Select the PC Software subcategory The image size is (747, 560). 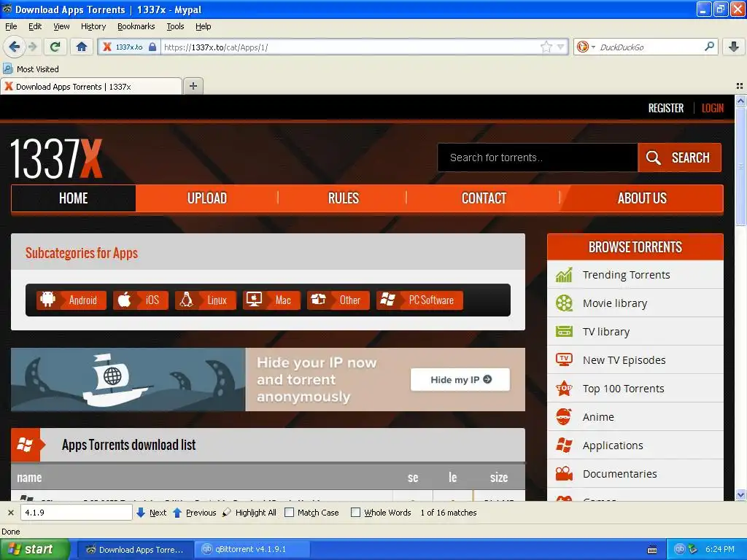[419, 300]
